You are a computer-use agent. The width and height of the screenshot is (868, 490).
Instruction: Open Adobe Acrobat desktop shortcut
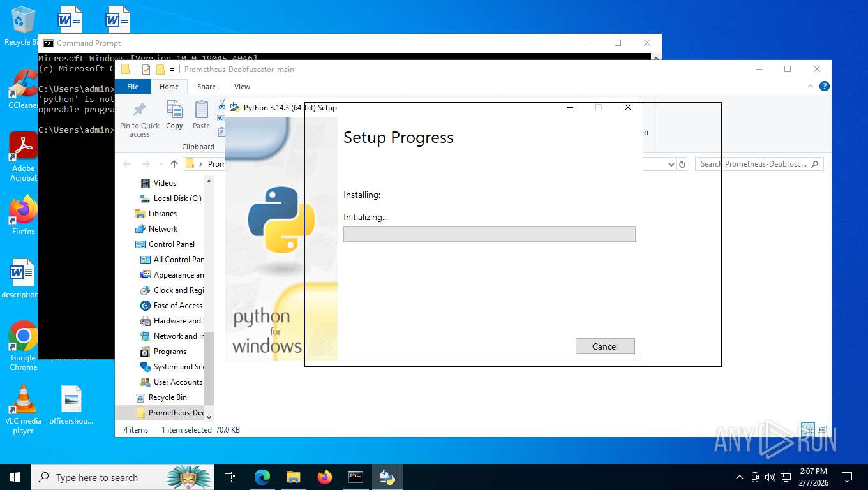24,157
